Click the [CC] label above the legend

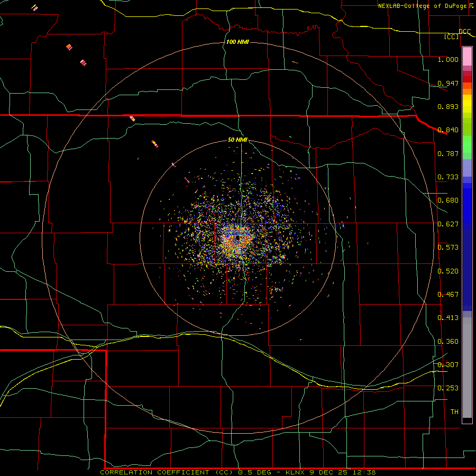[x=451, y=36]
